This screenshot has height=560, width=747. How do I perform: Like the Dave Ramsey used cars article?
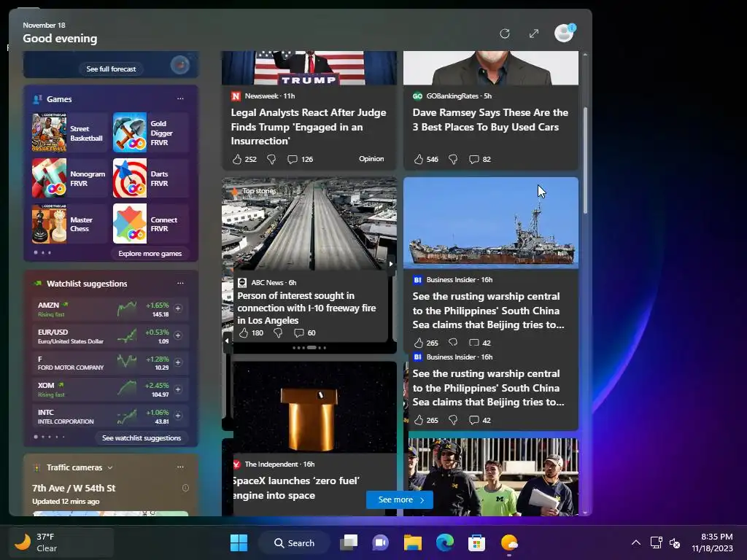pos(418,160)
